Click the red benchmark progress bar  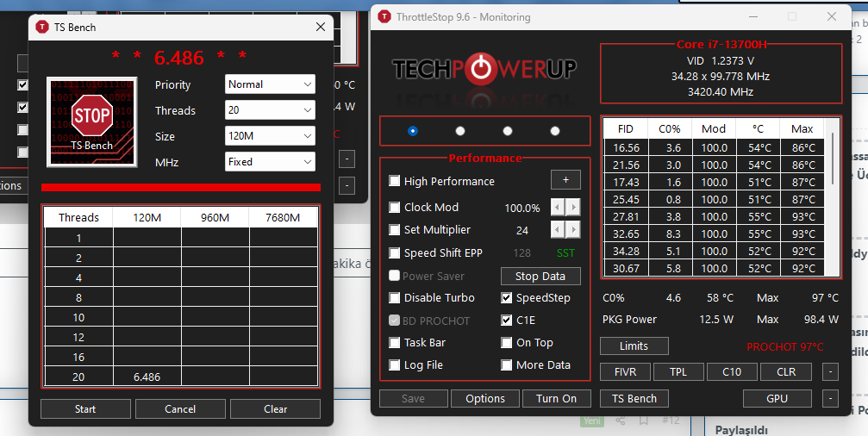181,187
